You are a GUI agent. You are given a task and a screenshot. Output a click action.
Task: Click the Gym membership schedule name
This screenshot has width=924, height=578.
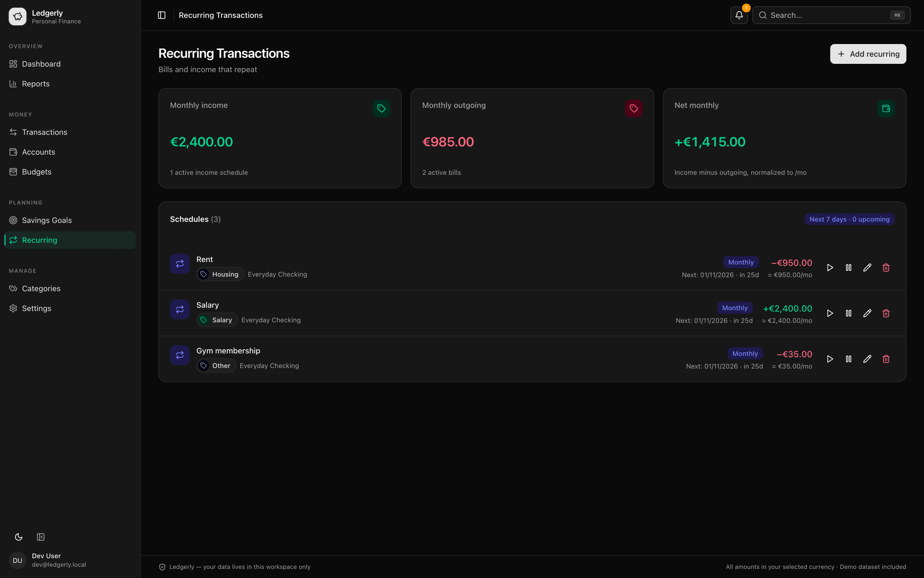tap(228, 351)
